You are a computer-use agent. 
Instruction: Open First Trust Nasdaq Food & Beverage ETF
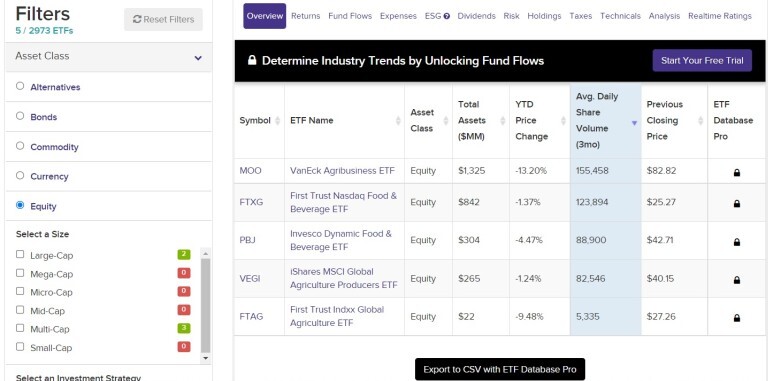coord(343,203)
